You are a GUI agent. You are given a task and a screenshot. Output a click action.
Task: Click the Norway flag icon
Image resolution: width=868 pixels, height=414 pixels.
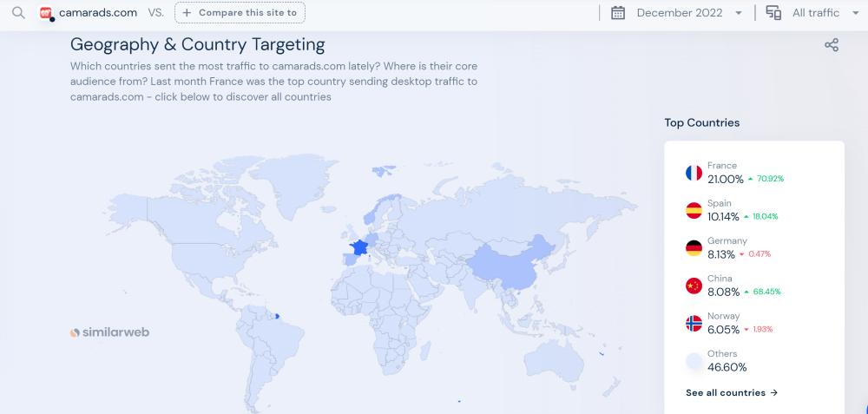click(694, 324)
